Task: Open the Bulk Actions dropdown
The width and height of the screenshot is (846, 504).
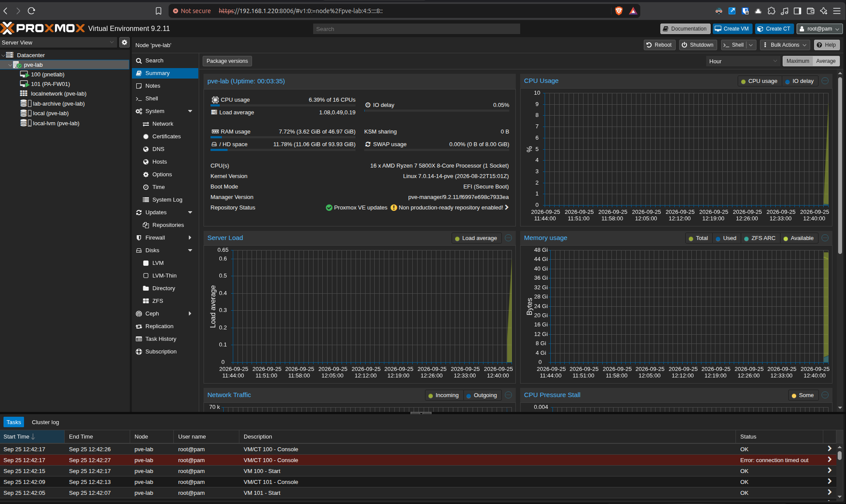Action: (785, 45)
